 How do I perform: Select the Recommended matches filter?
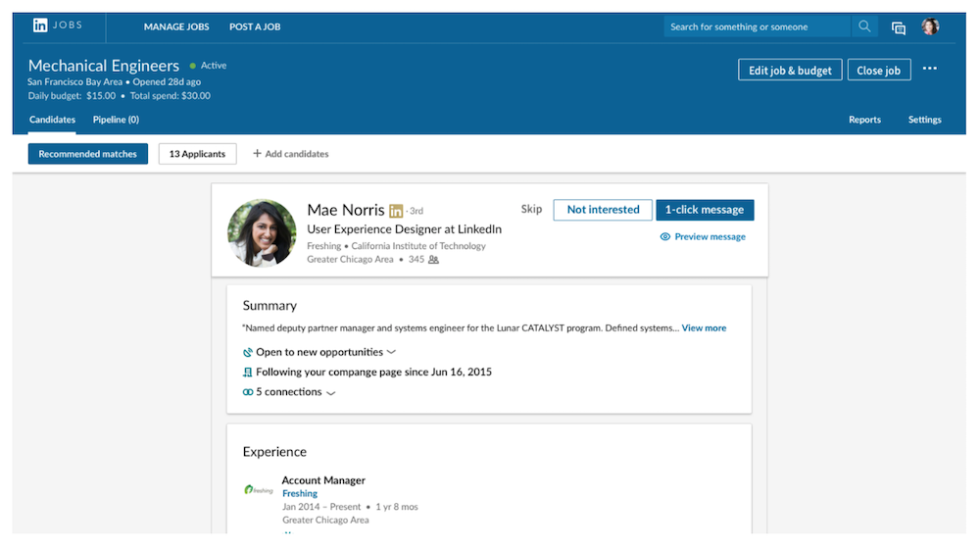87,154
